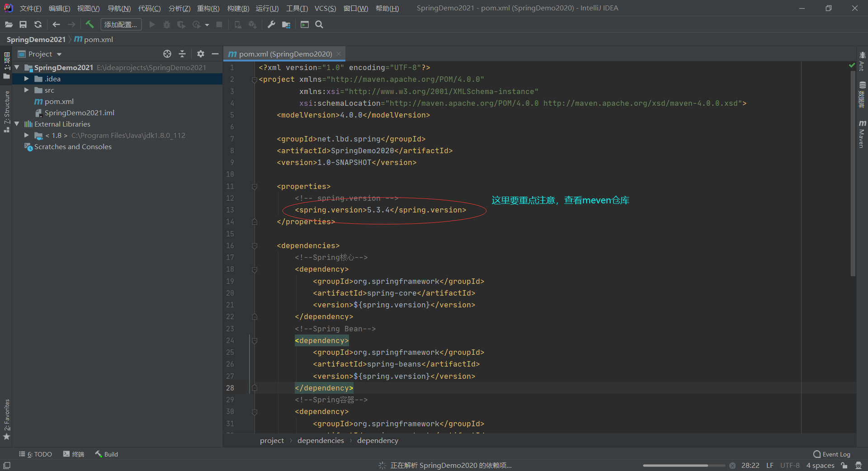Image resolution: width=868 pixels, height=471 pixels.
Task: Click the locate-file crosshair icon in Project panel
Action: pos(167,54)
